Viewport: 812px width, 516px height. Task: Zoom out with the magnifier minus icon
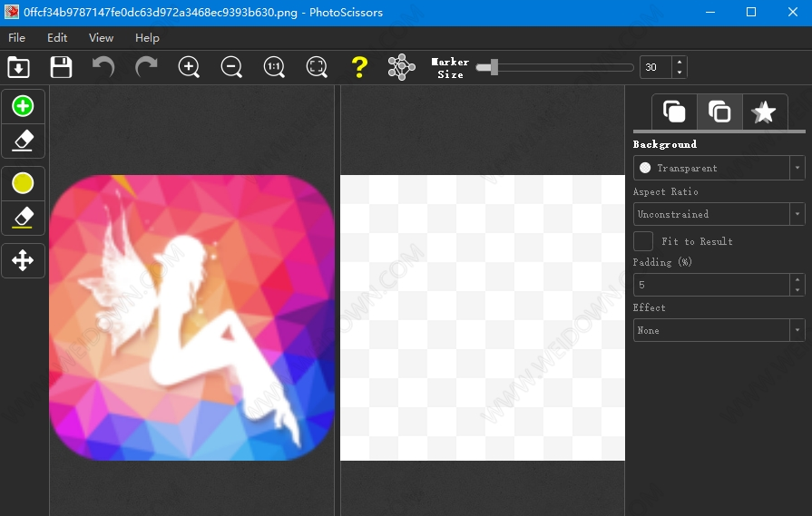point(231,67)
